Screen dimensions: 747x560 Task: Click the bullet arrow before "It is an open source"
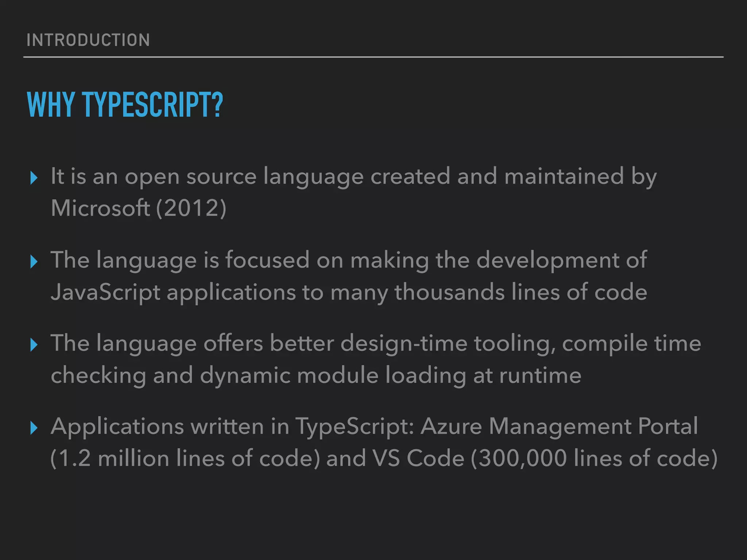coord(34,178)
